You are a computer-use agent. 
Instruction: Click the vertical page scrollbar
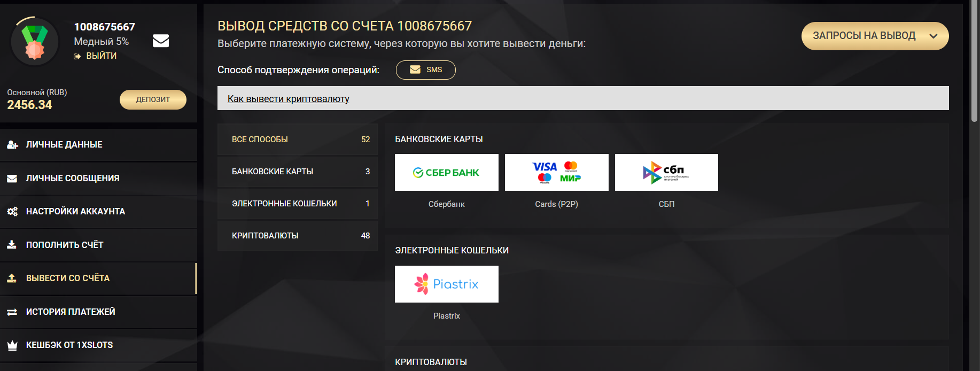[x=974, y=64]
